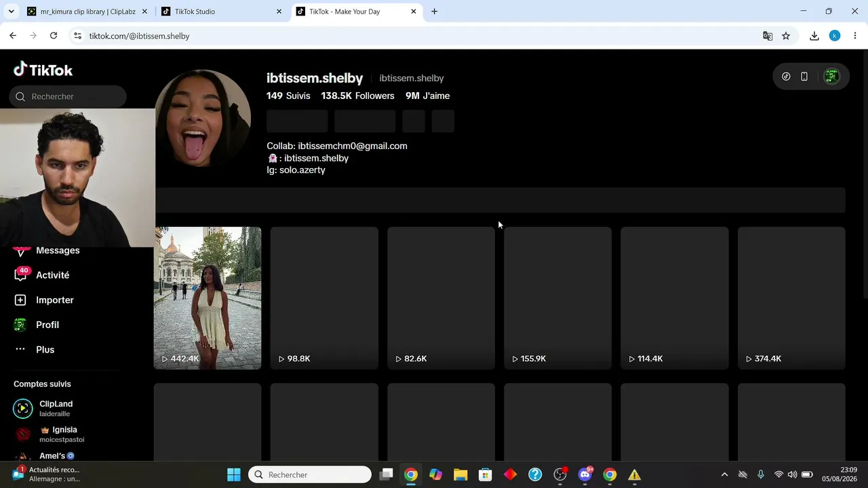Open the Actualités news widget
The width and height of the screenshot is (868, 488).
click(x=47, y=474)
